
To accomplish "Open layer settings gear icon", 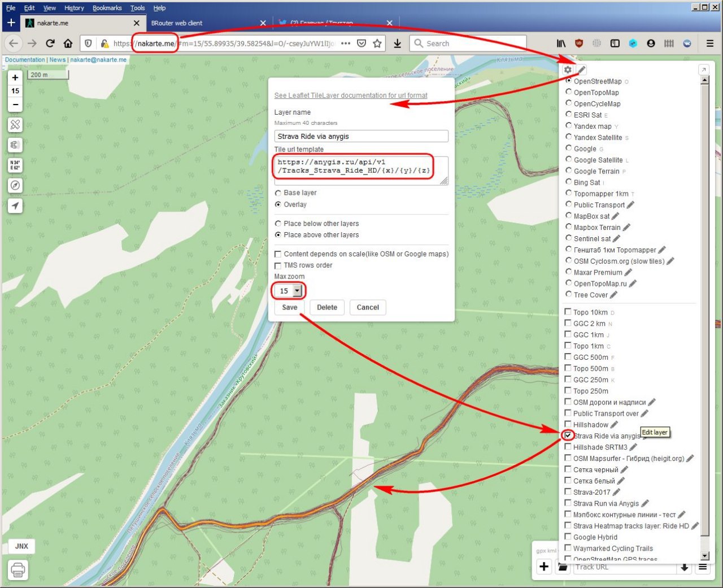I will coord(568,69).
